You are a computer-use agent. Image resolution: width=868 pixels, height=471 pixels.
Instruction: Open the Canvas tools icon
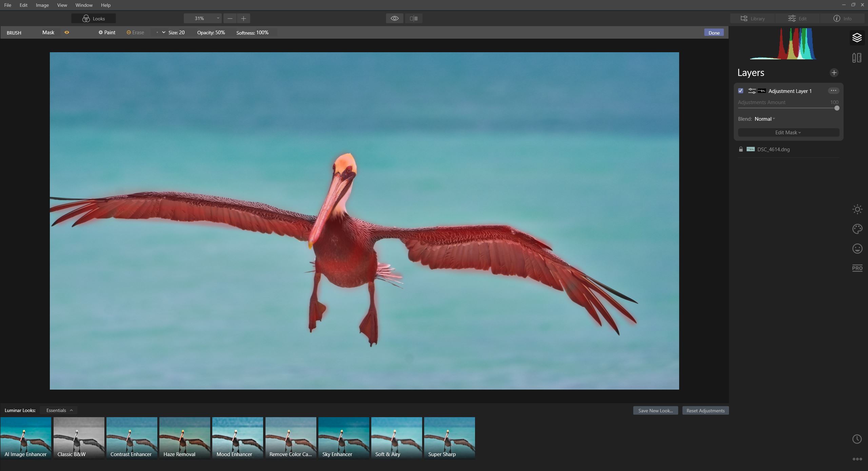click(x=857, y=58)
